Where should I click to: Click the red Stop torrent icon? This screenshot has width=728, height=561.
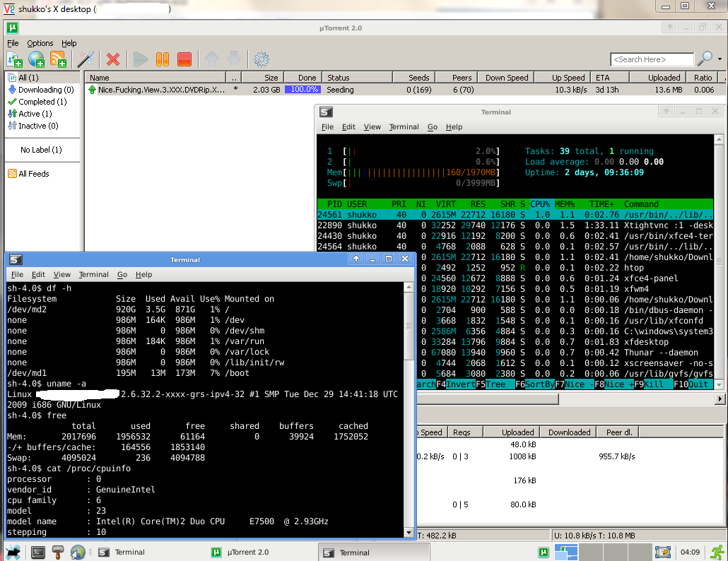click(x=184, y=59)
